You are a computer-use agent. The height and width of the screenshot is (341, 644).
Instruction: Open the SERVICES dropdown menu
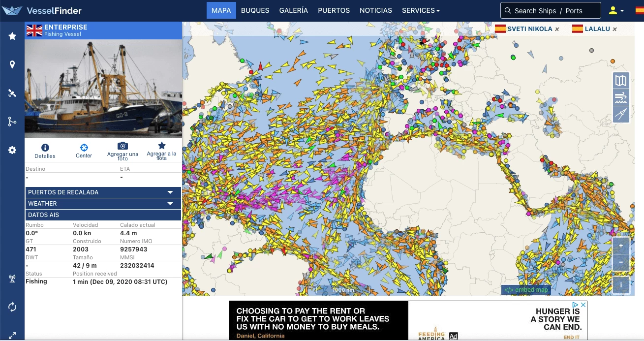pyautogui.click(x=421, y=10)
